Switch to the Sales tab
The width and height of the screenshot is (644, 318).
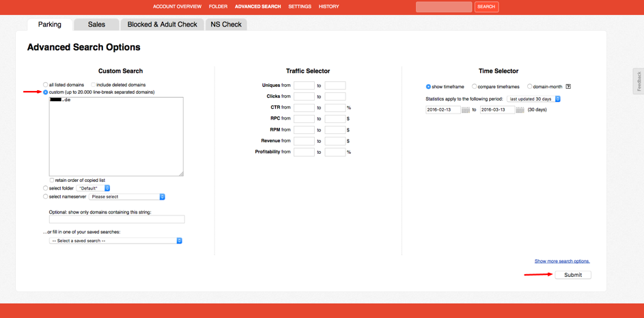tap(96, 25)
